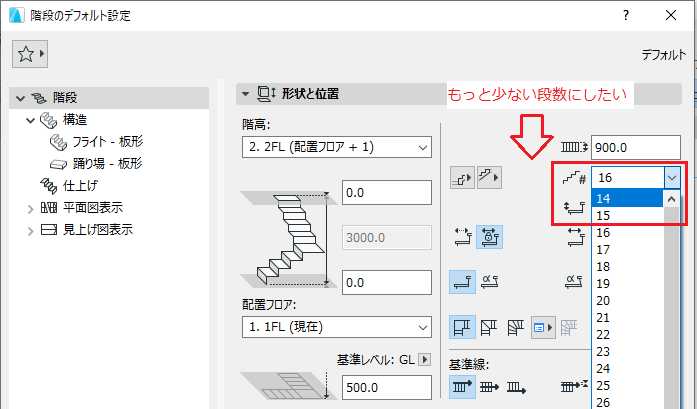The width and height of the screenshot is (697, 409).
Task: Collapse the 形状と位置 panel
Action: tap(245, 94)
